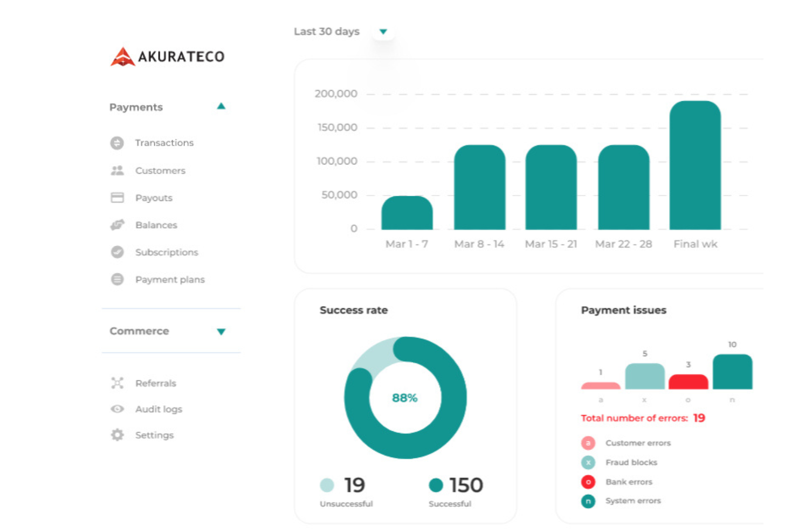The image size is (798, 532).
Task: Click the Last 30 days label
Action: (x=327, y=31)
